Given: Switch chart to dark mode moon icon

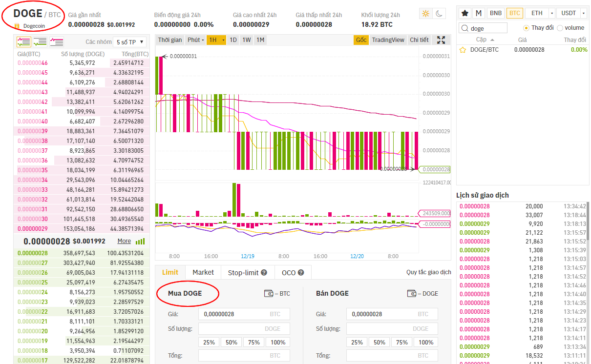Looking at the screenshot, I should [438, 13].
